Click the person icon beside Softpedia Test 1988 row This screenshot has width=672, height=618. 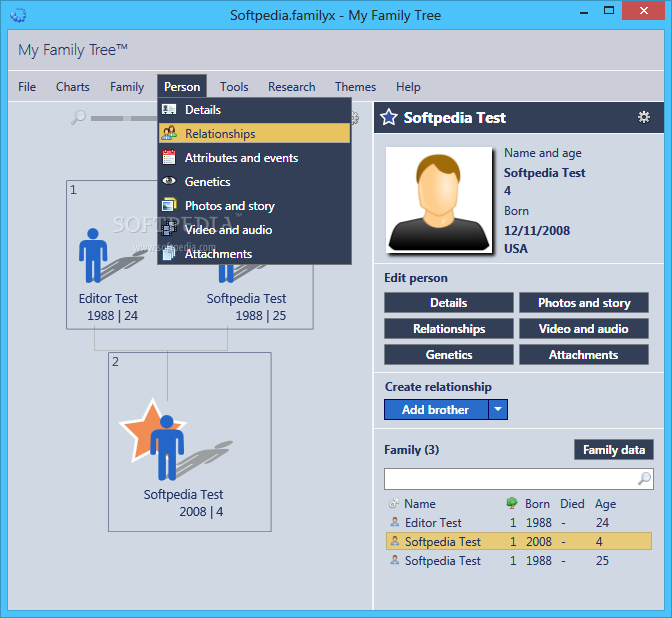pos(395,560)
